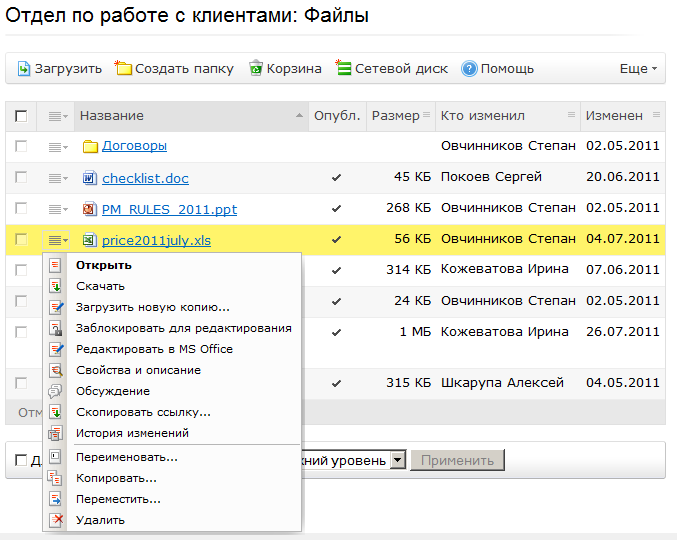Image resolution: width=677 pixels, height=540 pixels.
Task: Check the checkbox for the Договоры row
Action: [x=21, y=146]
